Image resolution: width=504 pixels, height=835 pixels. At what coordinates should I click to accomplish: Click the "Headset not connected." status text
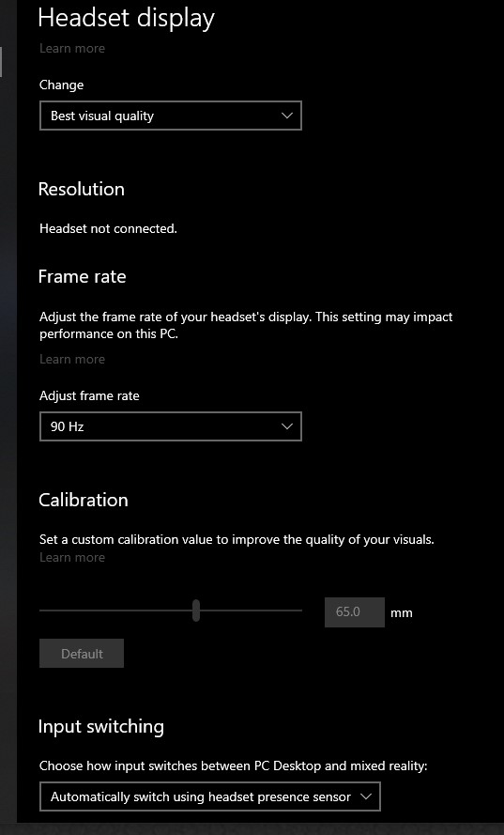click(x=108, y=228)
